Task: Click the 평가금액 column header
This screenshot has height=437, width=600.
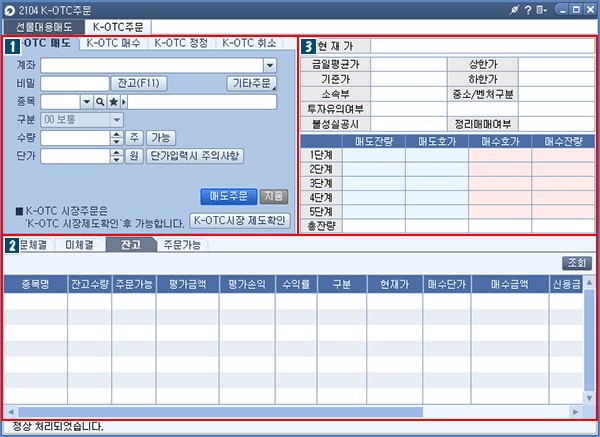Action: click(188, 284)
